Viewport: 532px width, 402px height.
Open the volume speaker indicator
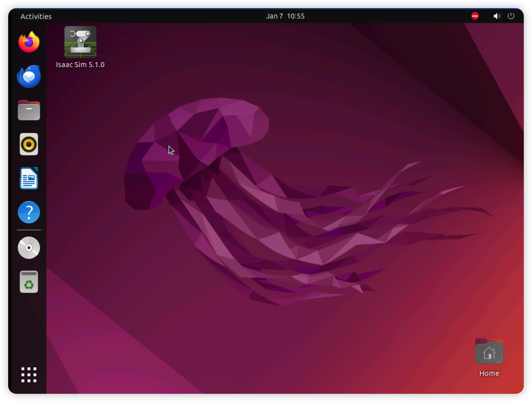tap(497, 16)
